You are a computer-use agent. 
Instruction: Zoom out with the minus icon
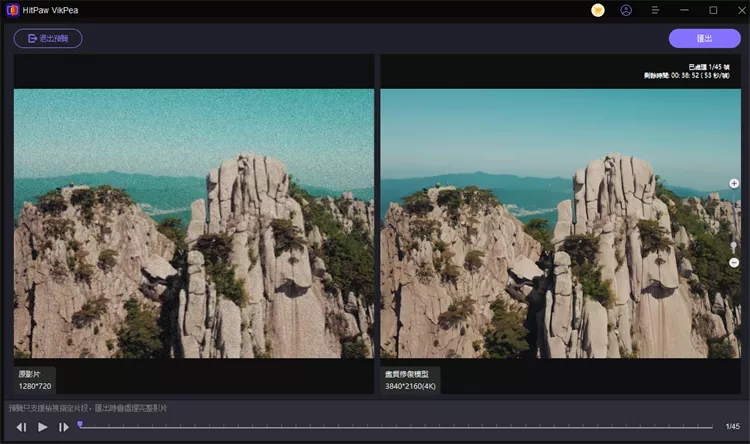point(734,261)
